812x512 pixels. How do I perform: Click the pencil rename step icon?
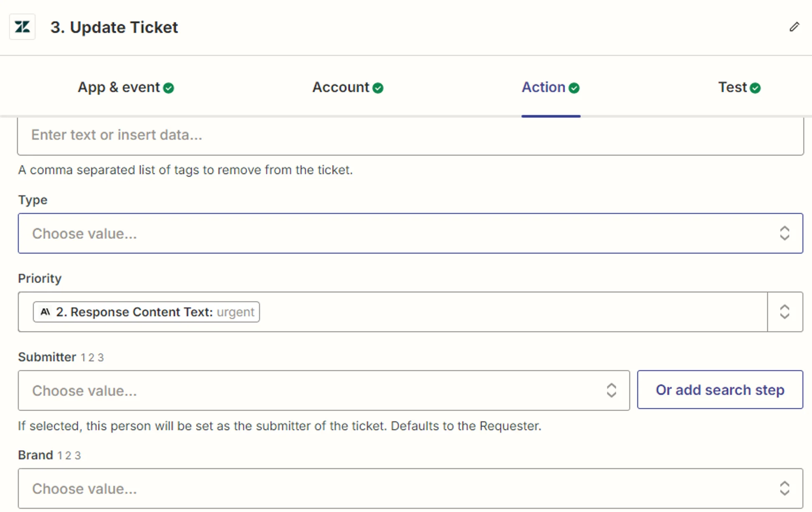794,27
